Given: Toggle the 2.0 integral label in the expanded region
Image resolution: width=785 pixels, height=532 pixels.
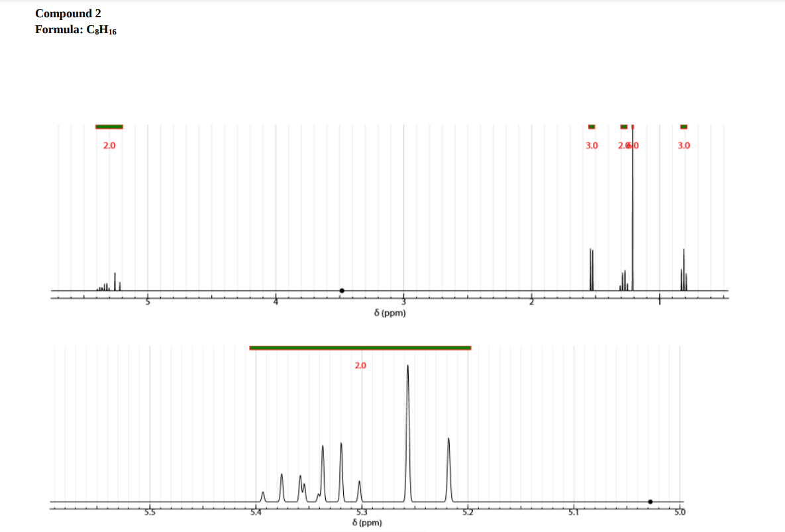Looking at the screenshot, I should (x=360, y=364).
